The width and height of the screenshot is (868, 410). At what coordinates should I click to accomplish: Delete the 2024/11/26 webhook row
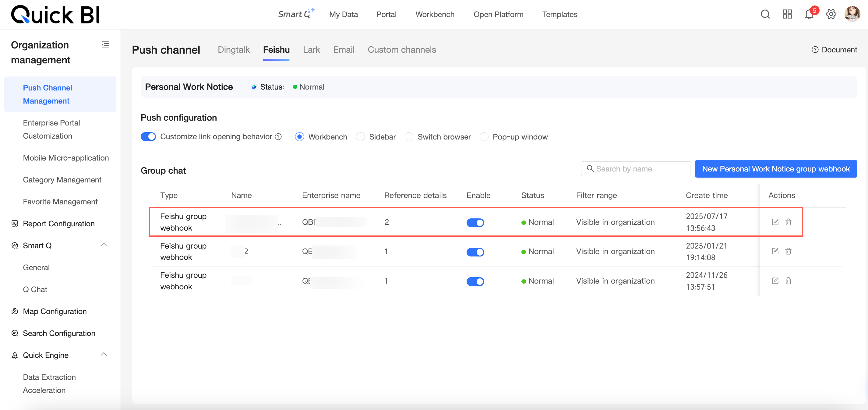pos(788,281)
